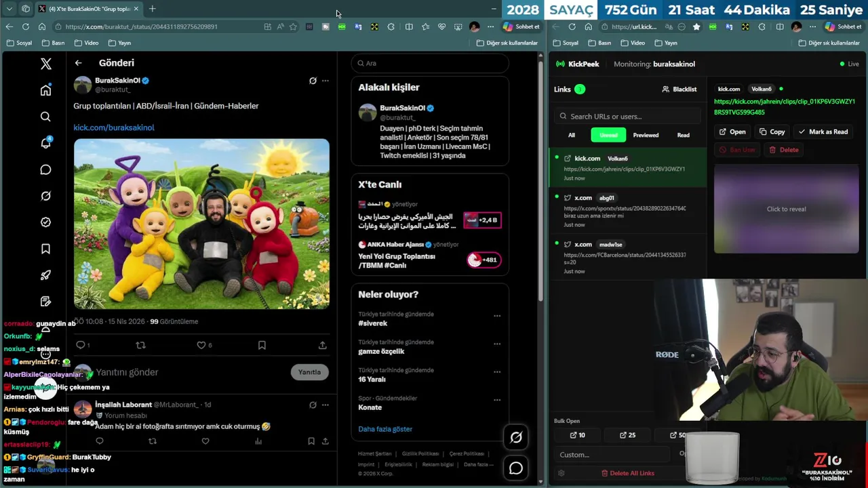
Task: Open the search icon in X sidebar
Action: click(45, 117)
